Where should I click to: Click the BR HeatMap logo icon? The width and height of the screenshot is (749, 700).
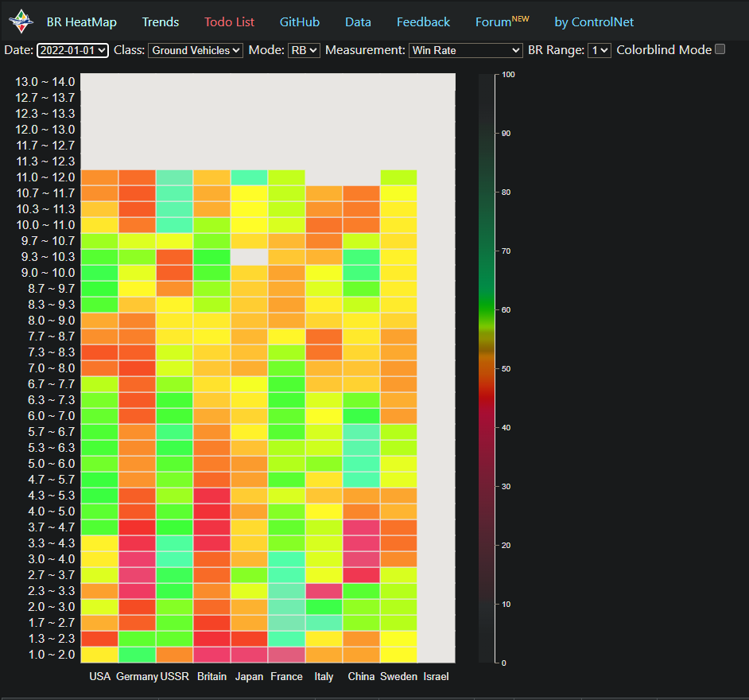coord(21,21)
